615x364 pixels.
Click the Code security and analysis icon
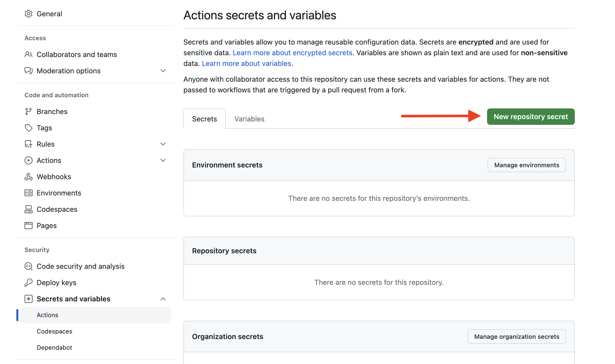pos(29,266)
